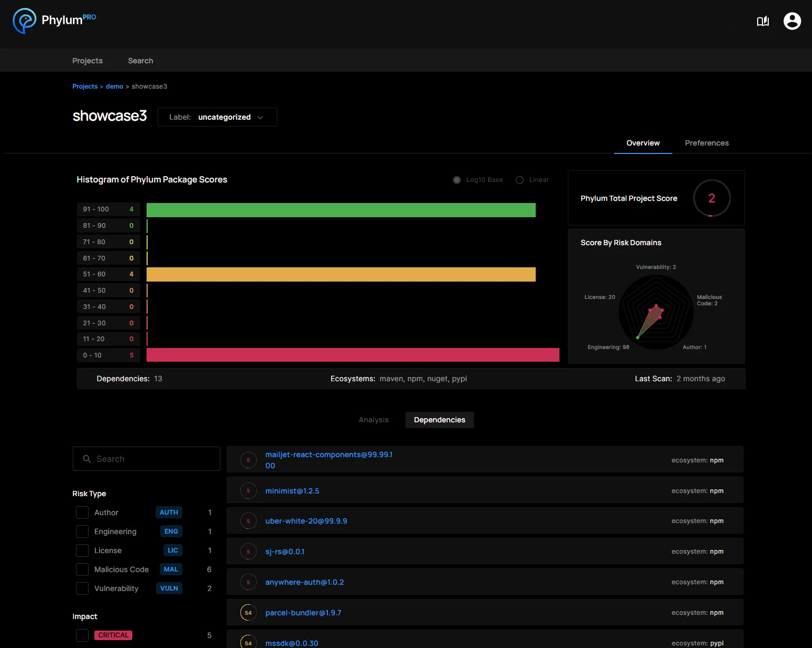Click the Last Scan 2 months ago text
Viewport: 812px width, 648px height.
680,379
